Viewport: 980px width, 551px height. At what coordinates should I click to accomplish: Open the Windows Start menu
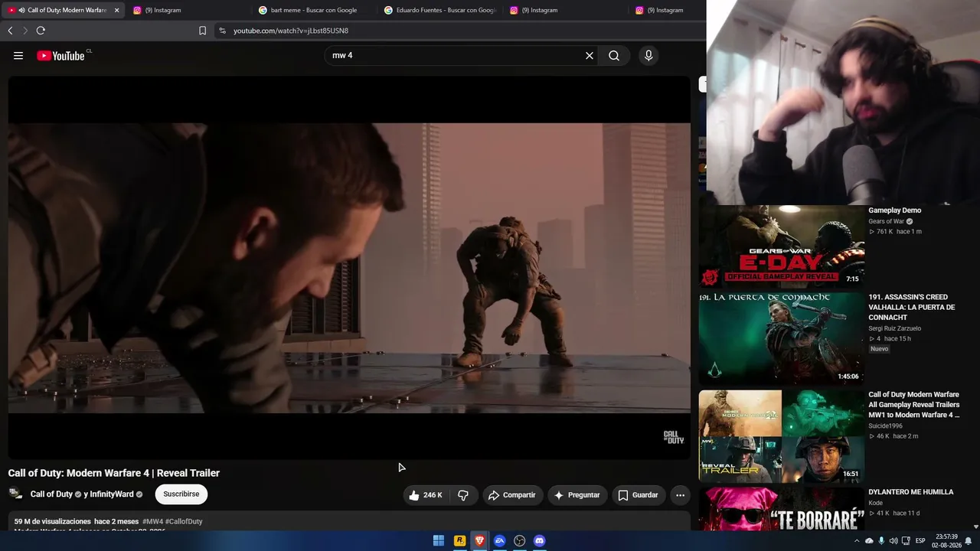(x=439, y=541)
